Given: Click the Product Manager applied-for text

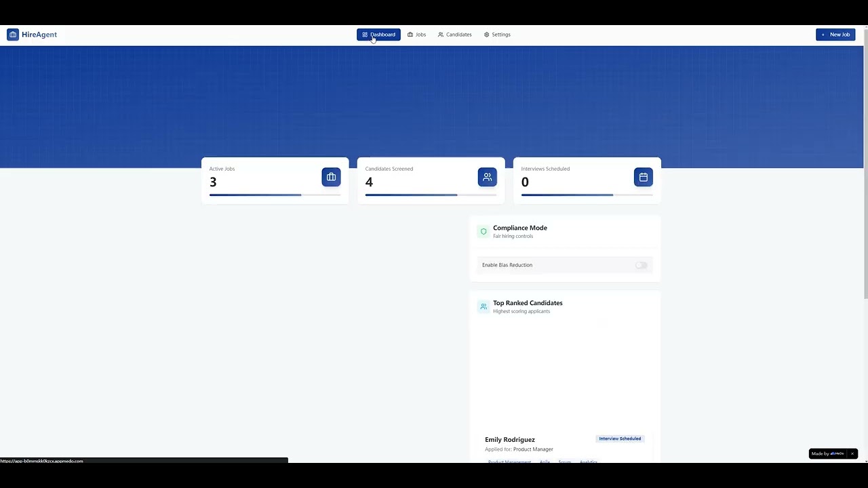Looking at the screenshot, I should (x=533, y=449).
